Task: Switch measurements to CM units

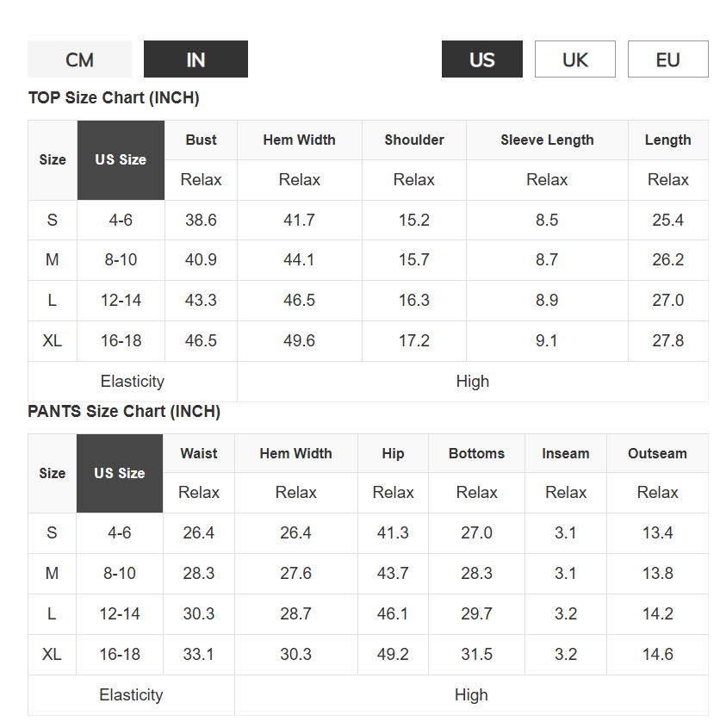Action: (79, 59)
